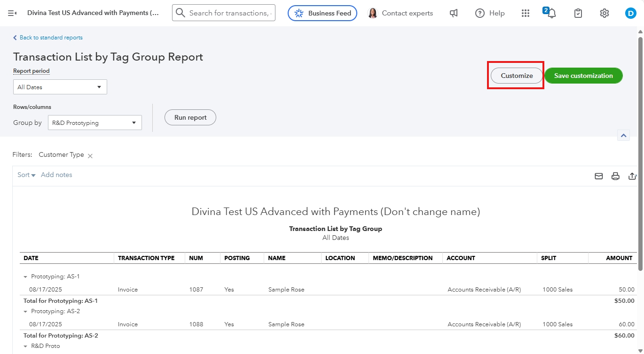The height and width of the screenshot is (354, 644).
Task: Toggle the left navigation menu icon
Action: point(12,13)
